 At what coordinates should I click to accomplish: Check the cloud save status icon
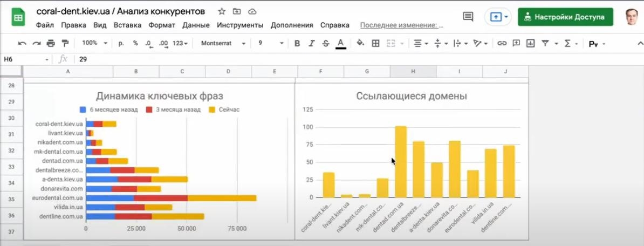click(252, 11)
